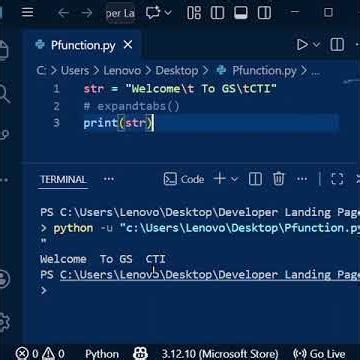Click Desktop in the breadcrumb path
Image resolution: width=360 pixels, height=360 pixels.
tap(177, 71)
